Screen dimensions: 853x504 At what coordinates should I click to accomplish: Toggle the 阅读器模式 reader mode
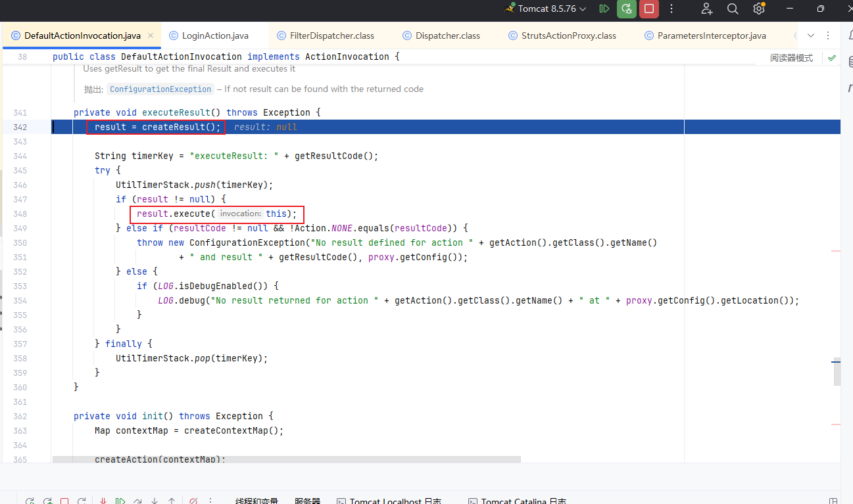(x=791, y=58)
